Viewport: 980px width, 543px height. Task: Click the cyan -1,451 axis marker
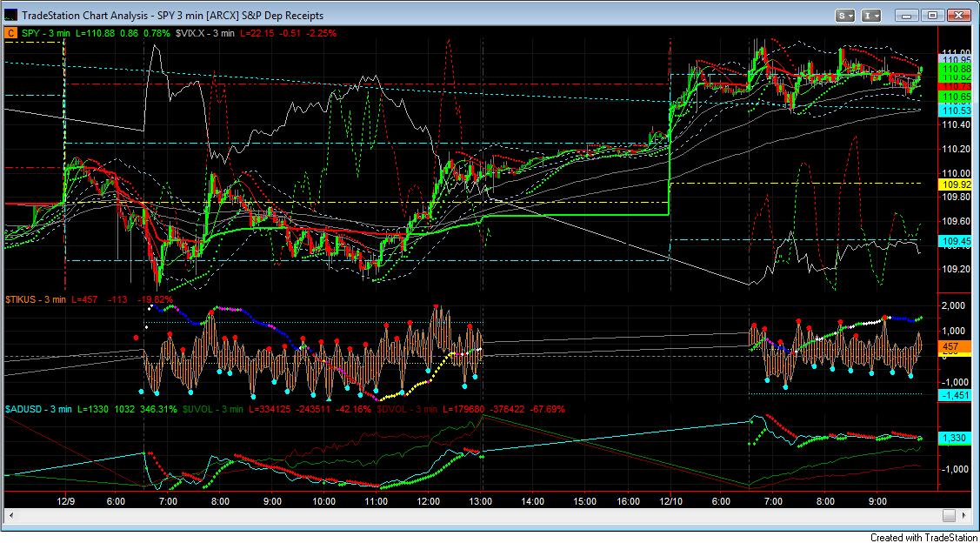[953, 395]
